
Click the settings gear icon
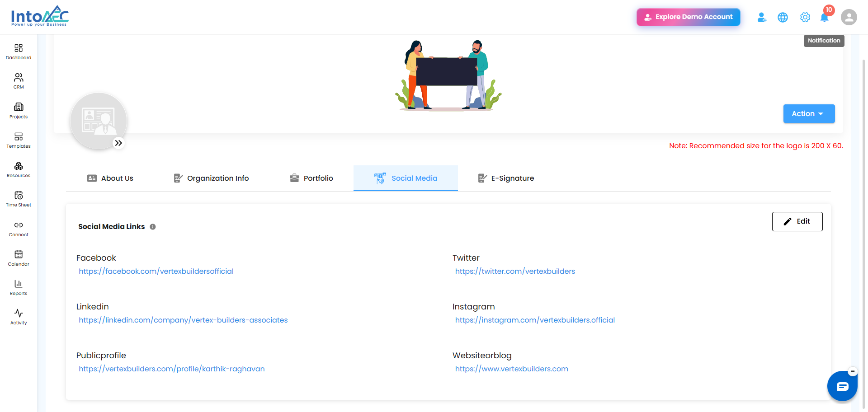coord(805,17)
